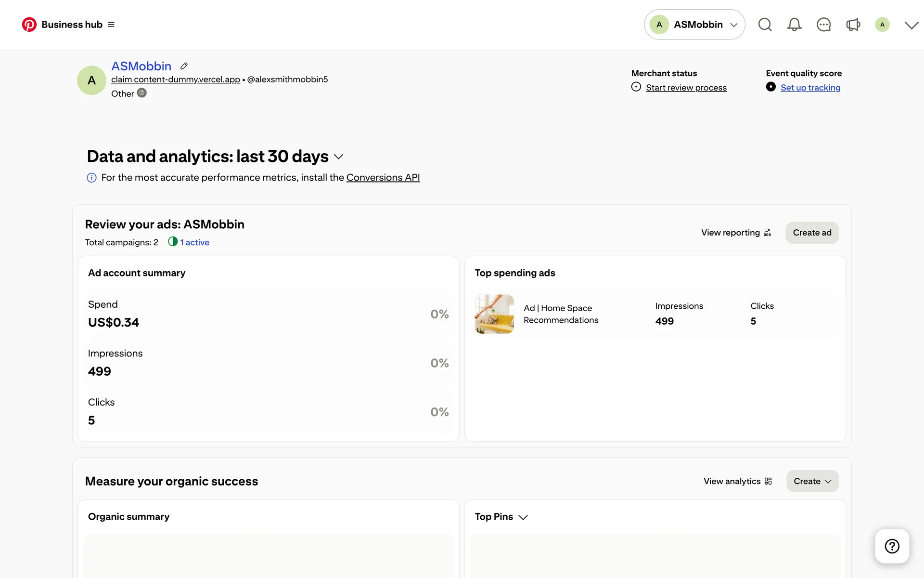
Task: Open the Business hub hamburger menu
Action: [111, 25]
